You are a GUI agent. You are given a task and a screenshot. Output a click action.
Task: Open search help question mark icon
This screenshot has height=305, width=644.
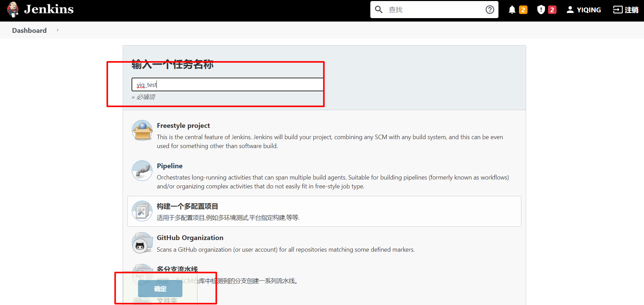pos(490,10)
